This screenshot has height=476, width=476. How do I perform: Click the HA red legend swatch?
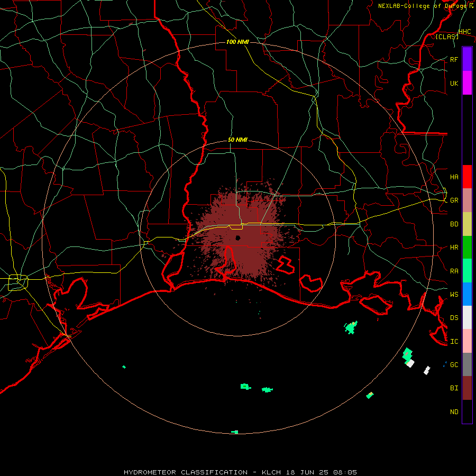[467, 177]
